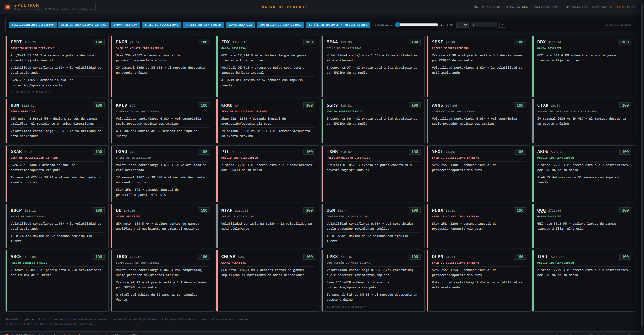Viewport: 644px width, 335px height.
Task: Focus the Spot price input field
Action: pyautogui.click(x=484, y=25)
